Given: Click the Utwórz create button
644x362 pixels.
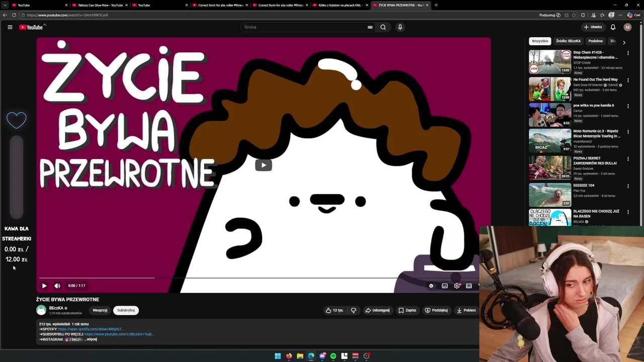Looking at the screenshot, I should (593, 27).
